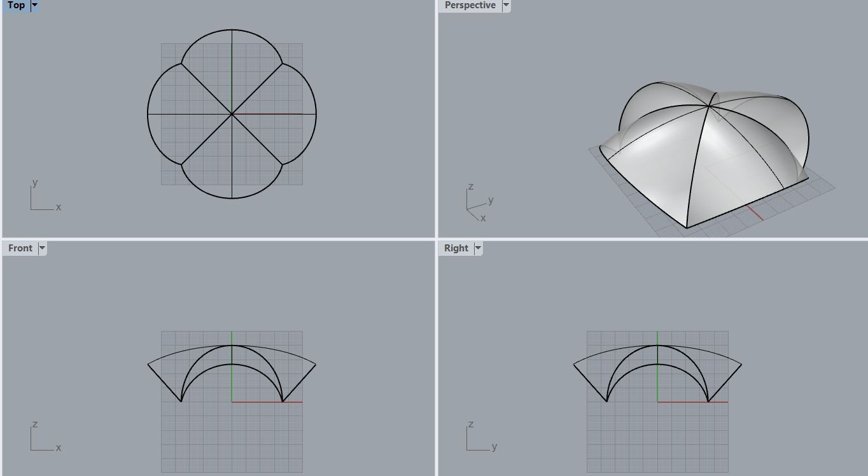
Task: Select the Top viewport title label
Action: (x=17, y=5)
